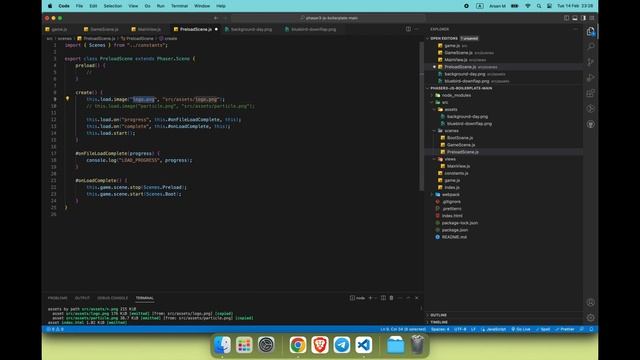This screenshot has width=640, height=360.
Task: Collapse the scenes folder
Action: point(451,131)
